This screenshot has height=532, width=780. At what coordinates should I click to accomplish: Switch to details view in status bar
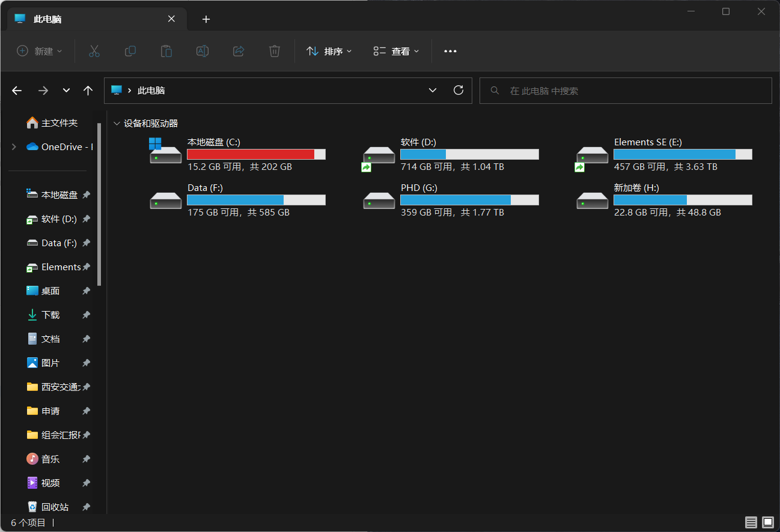751,522
